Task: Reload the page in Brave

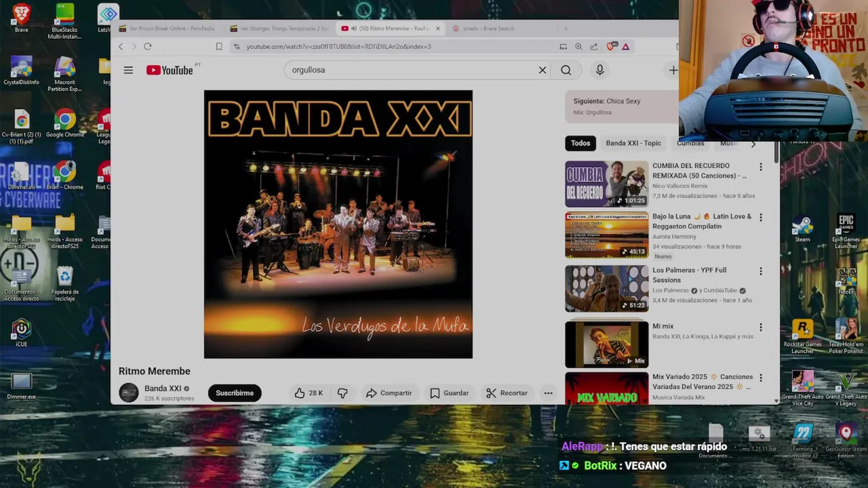Action: click(147, 46)
